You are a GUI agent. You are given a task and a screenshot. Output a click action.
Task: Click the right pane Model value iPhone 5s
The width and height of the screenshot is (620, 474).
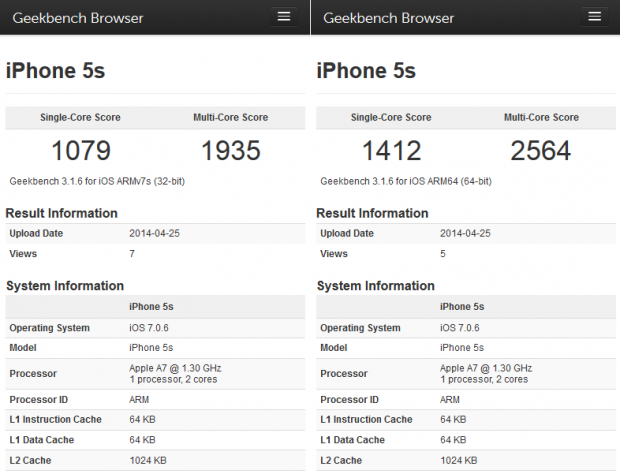[462, 348]
